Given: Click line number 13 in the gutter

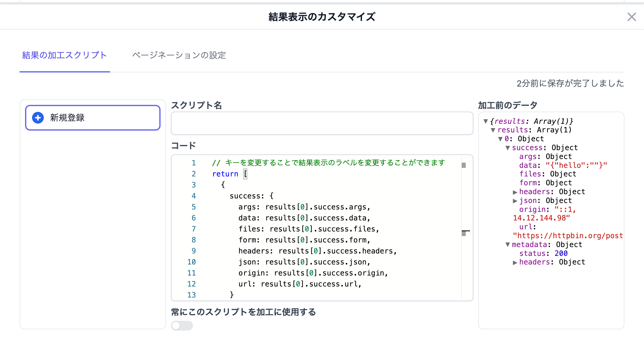Looking at the screenshot, I should pos(191,295).
